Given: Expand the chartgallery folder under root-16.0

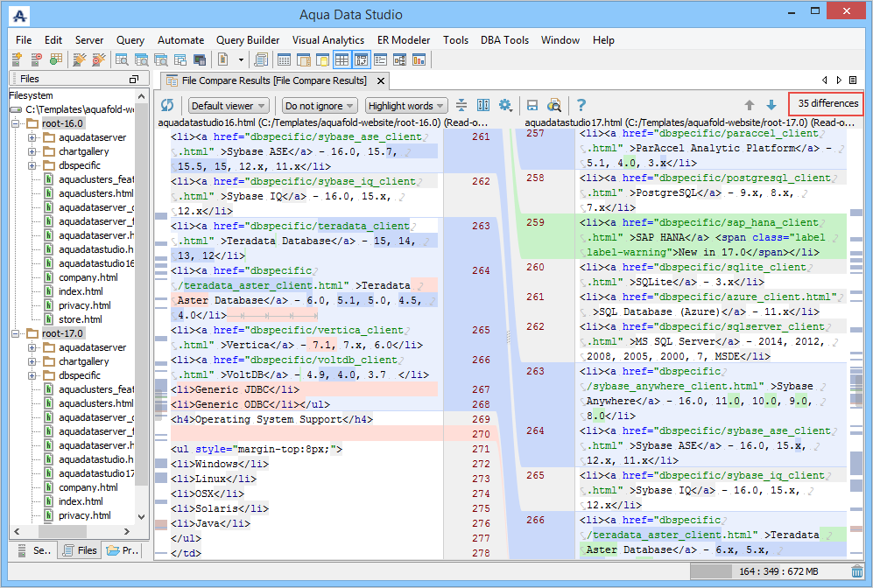Looking at the screenshot, I should tap(32, 151).
